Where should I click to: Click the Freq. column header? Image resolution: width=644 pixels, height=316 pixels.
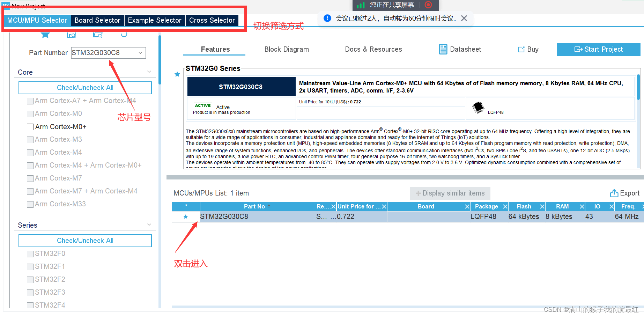pos(628,206)
